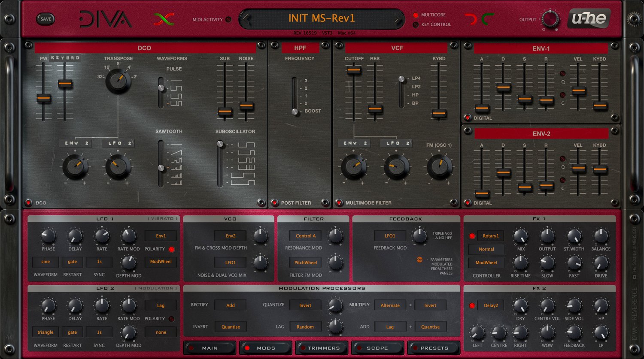Switch to the MAIN tab
The width and height of the screenshot is (644, 359).
coord(210,348)
